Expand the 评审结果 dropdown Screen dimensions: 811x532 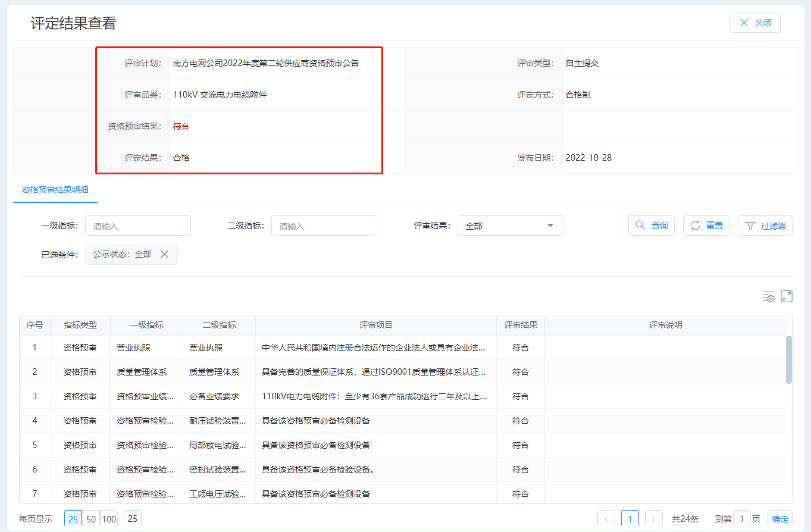coord(510,226)
